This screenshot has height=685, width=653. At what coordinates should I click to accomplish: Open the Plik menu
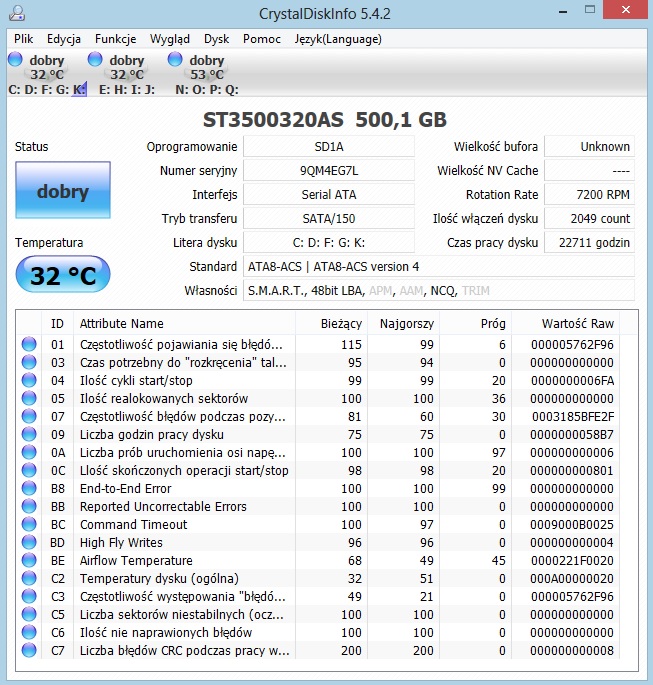[x=23, y=39]
